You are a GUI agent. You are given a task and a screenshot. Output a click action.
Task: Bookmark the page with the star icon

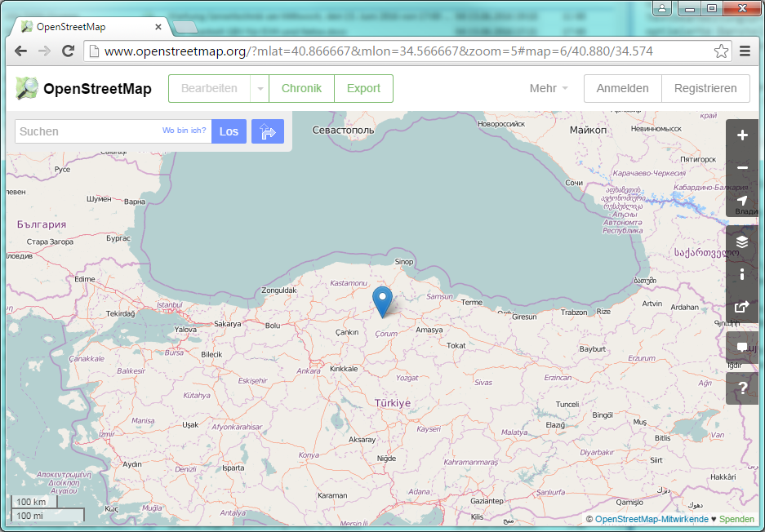pos(721,51)
